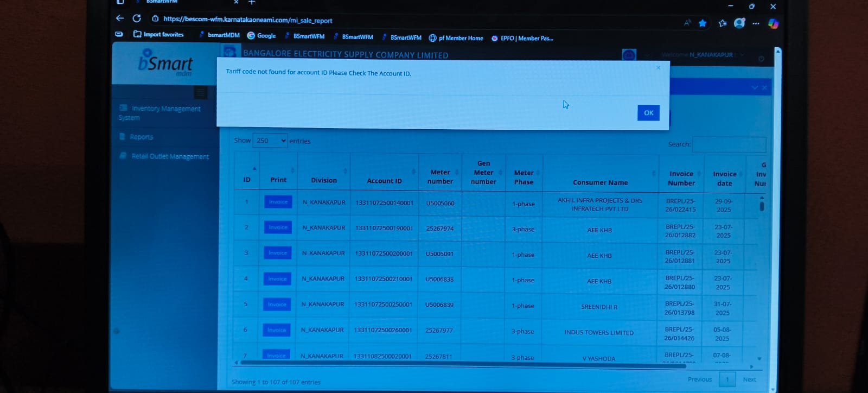Click the bSmart mdm logo
The image size is (868, 393).
pyautogui.click(x=165, y=64)
